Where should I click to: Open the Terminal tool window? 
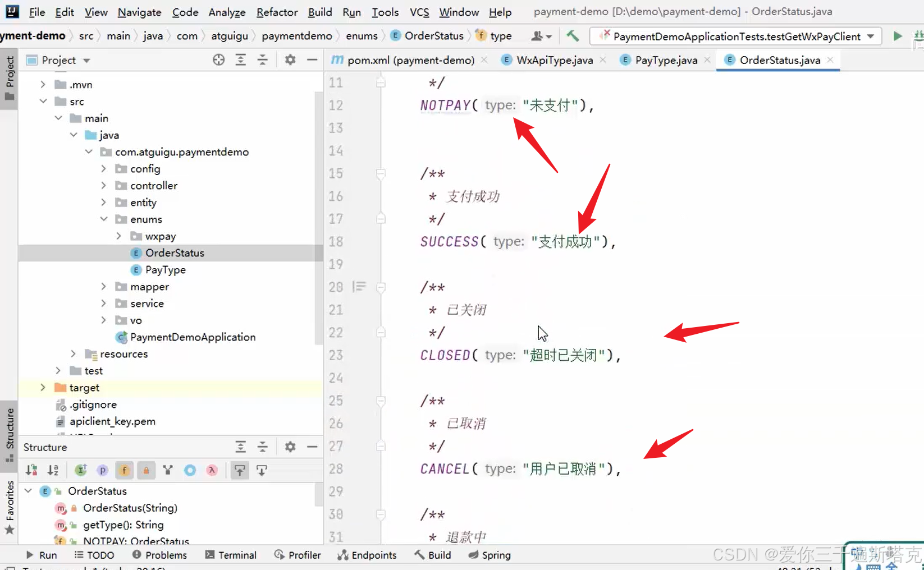click(x=231, y=555)
